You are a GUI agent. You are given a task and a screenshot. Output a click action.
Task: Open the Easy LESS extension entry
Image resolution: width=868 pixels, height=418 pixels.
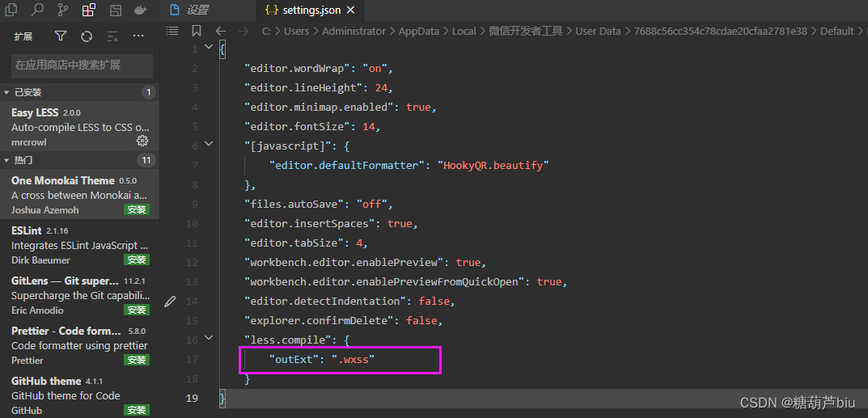[x=80, y=127]
